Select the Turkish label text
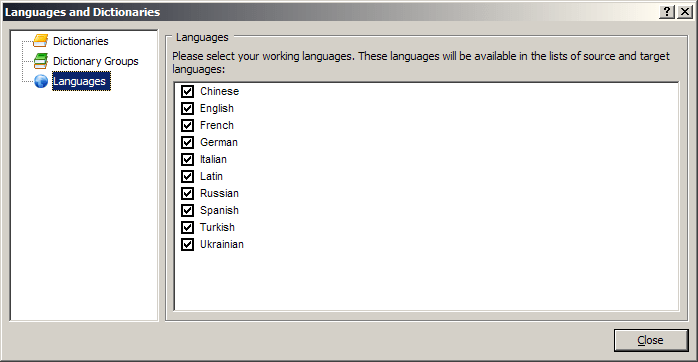698x362 pixels. click(x=217, y=227)
